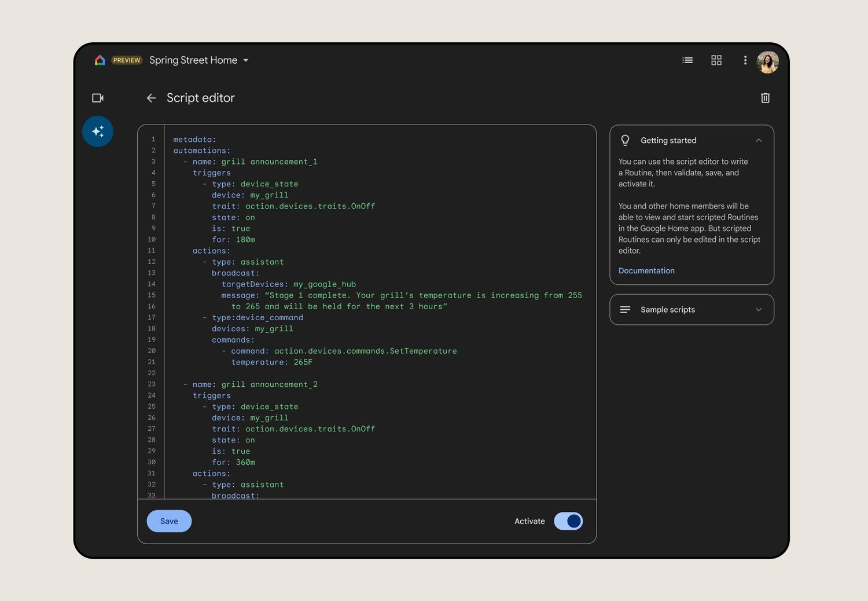
Task: Select the sparkle automations sidebar icon
Action: pos(98,131)
